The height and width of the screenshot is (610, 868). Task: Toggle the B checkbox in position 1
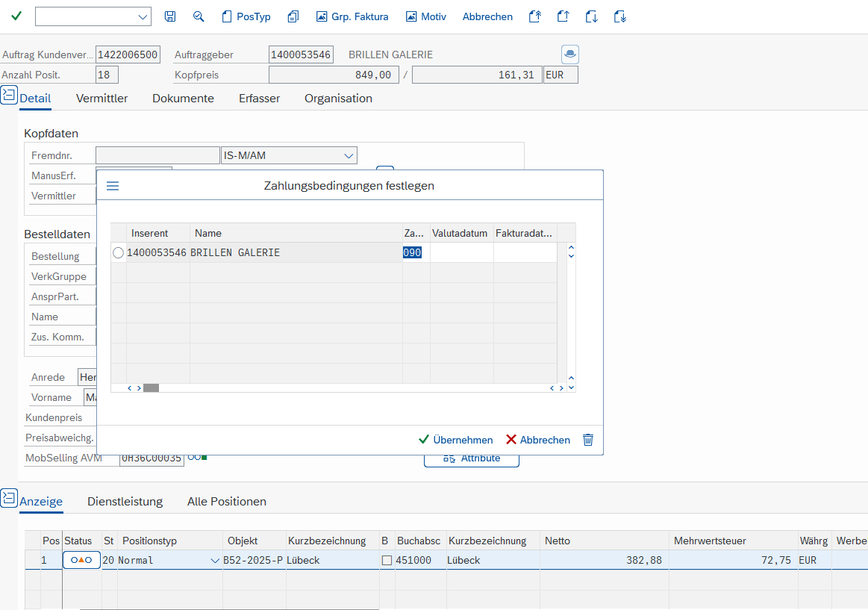tap(387, 560)
